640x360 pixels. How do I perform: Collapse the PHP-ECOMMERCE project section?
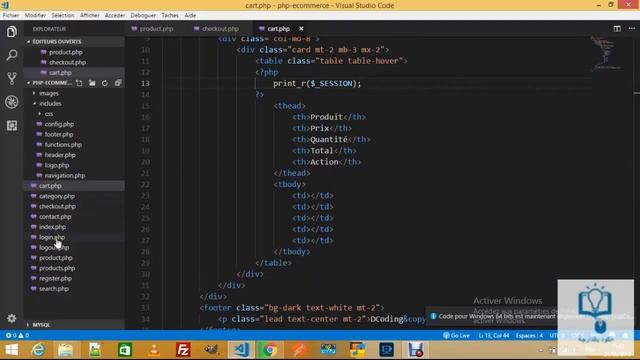(x=50, y=83)
